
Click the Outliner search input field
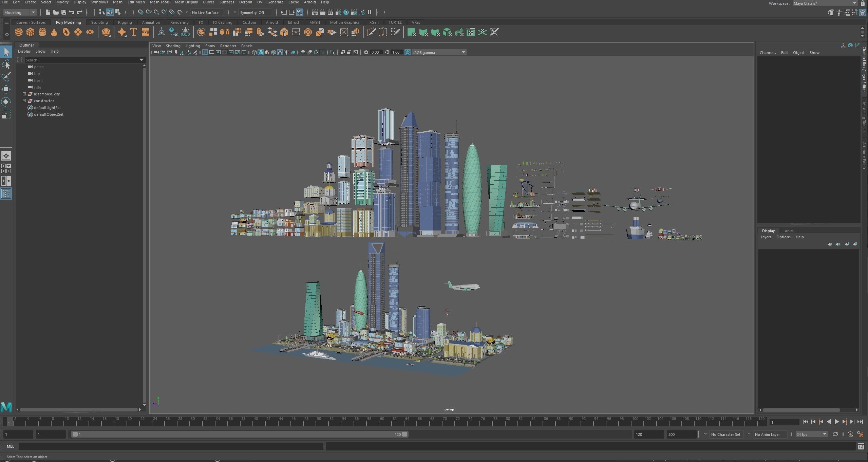pyautogui.click(x=81, y=60)
